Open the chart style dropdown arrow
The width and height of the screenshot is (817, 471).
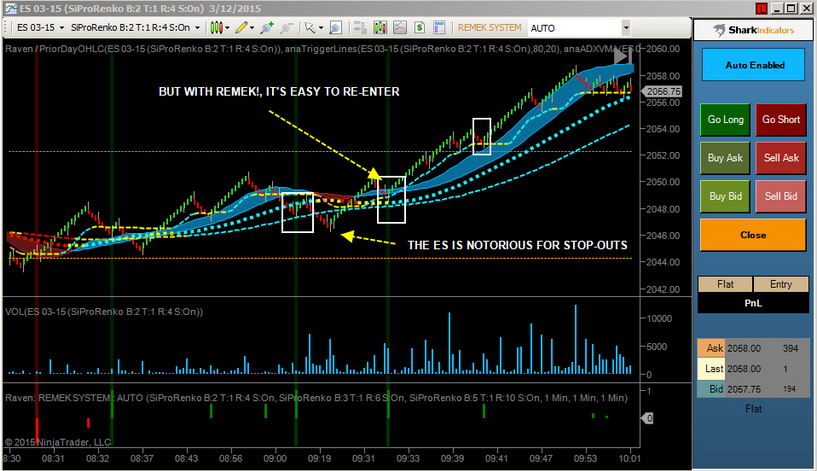coord(227,28)
